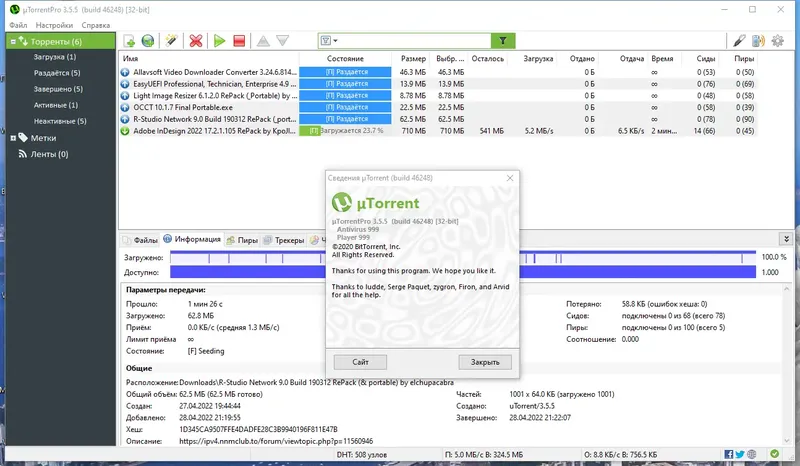
Task: Sort by Имя column header
Action: tap(209, 59)
